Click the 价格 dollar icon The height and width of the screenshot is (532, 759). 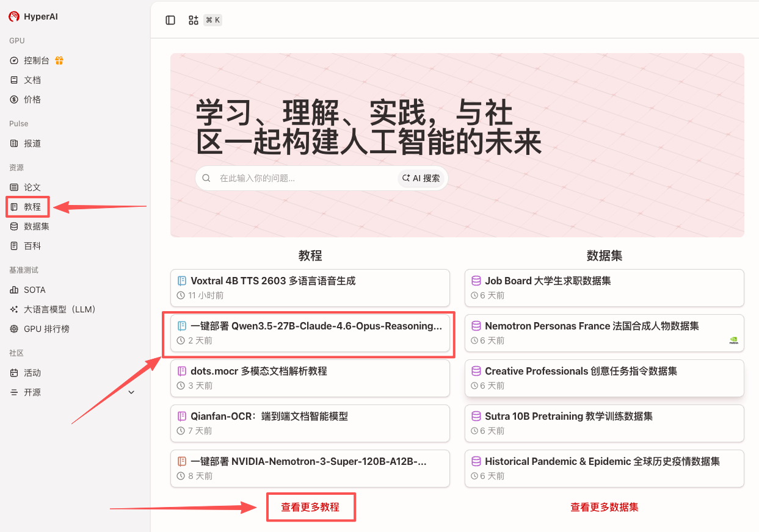pos(14,99)
